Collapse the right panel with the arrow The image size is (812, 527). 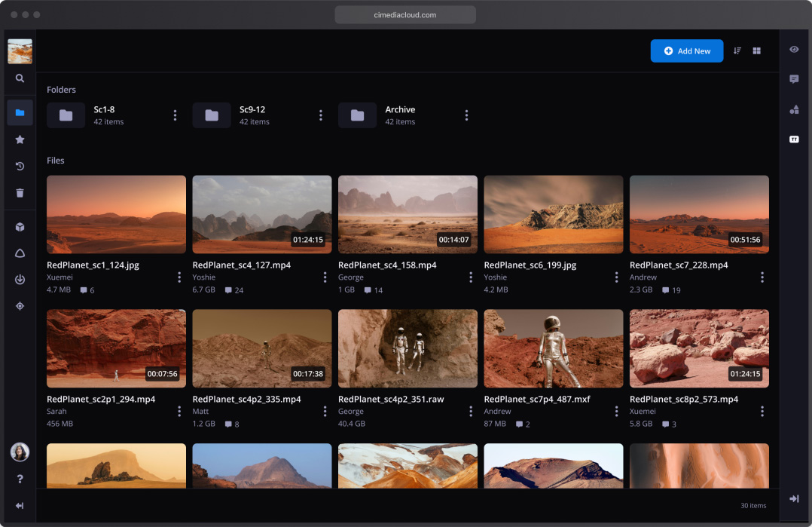794,498
